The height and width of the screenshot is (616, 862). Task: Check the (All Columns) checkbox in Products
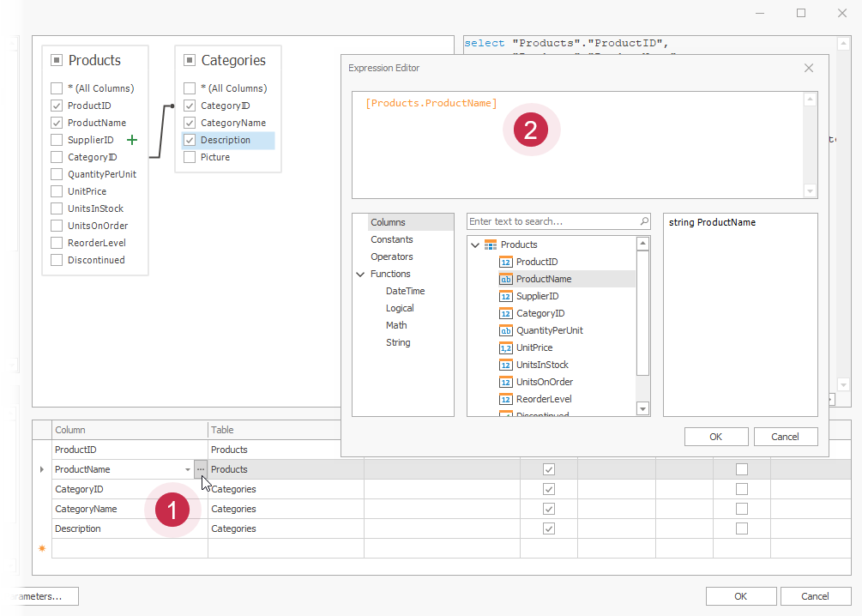(56, 88)
